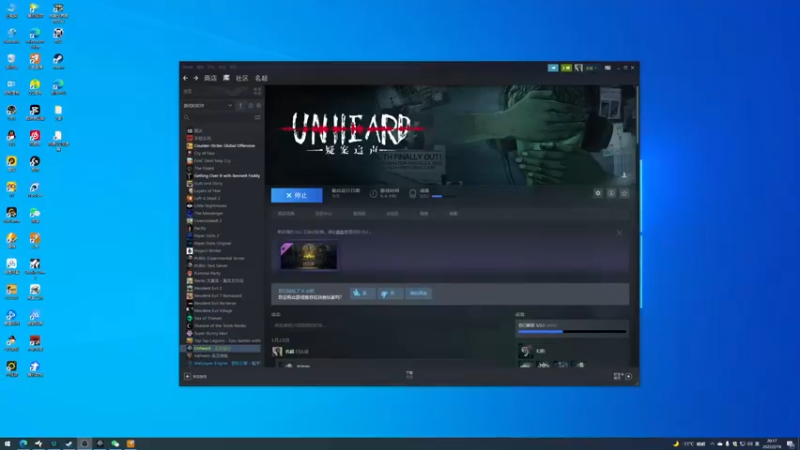800x450 pixels.
Task: Select Sea of Thieves in library
Action: click(208, 318)
